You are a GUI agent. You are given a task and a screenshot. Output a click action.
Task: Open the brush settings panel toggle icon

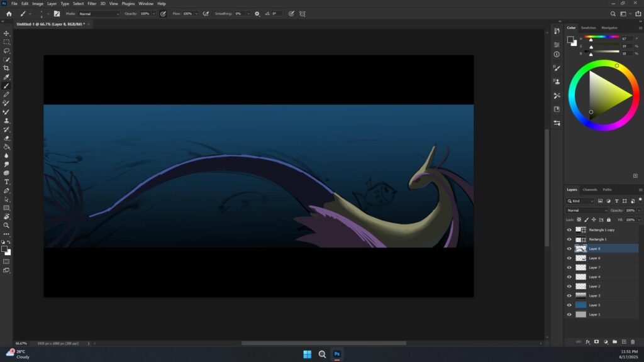coord(57,14)
